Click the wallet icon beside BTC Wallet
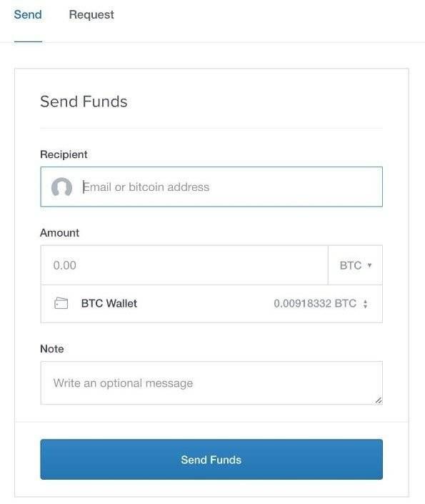425x504 pixels. click(x=61, y=303)
